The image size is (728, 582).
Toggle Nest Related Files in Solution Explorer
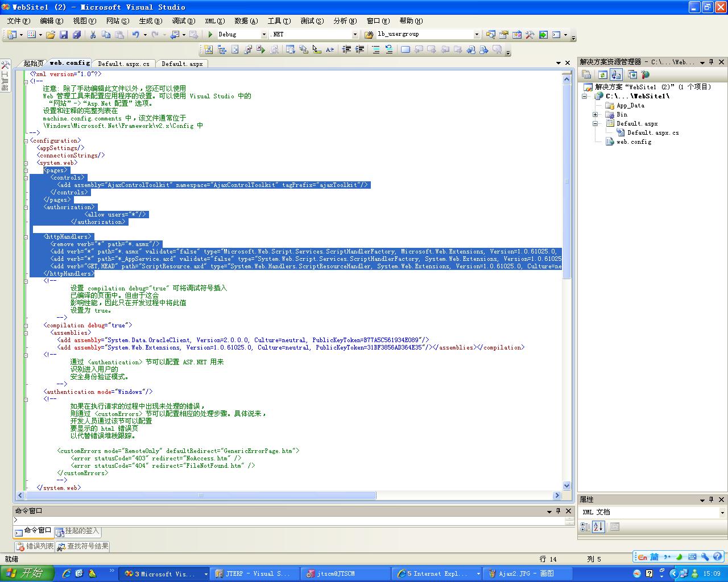pyautogui.click(x=616, y=74)
